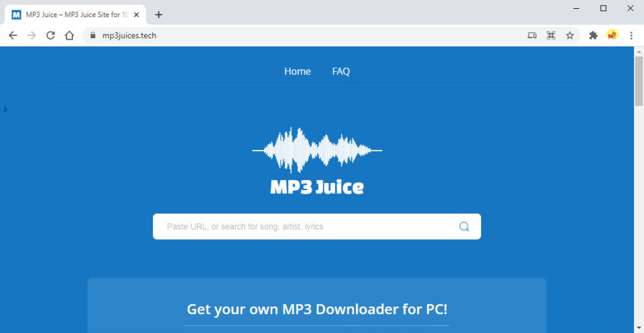Minimize the Chrome window

click(x=577, y=8)
